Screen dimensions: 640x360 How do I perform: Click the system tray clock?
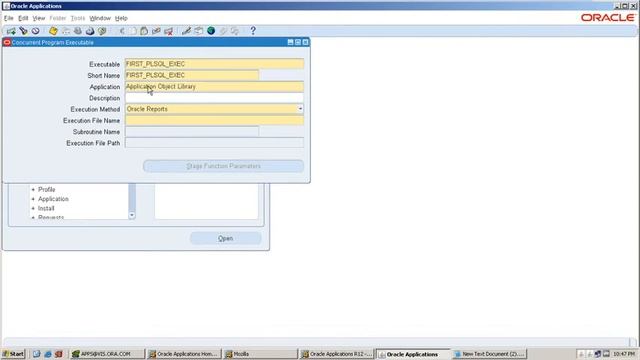coord(624,354)
